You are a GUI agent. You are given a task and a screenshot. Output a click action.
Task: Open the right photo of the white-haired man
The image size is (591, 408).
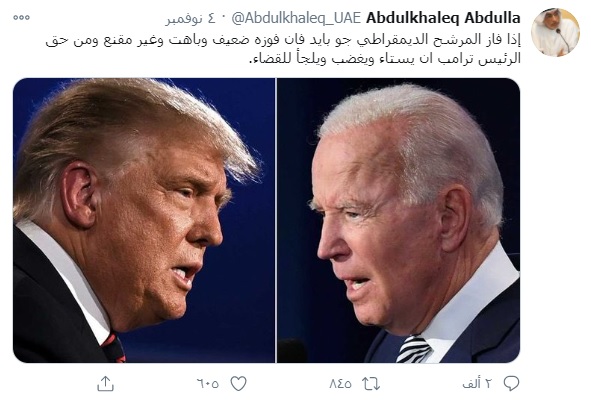[x=398, y=220]
